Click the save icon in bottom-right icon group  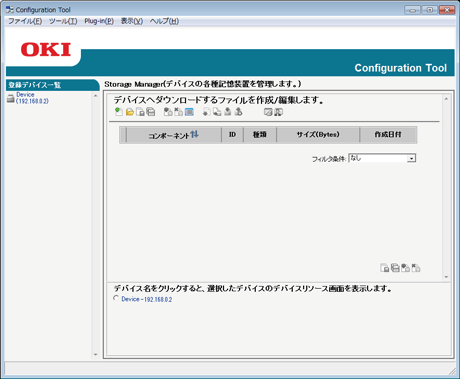click(x=385, y=268)
